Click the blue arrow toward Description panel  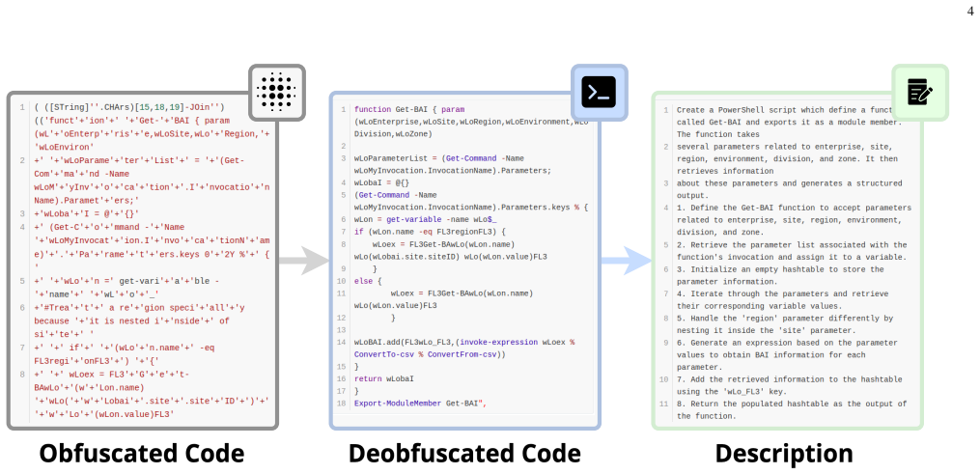(627, 261)
